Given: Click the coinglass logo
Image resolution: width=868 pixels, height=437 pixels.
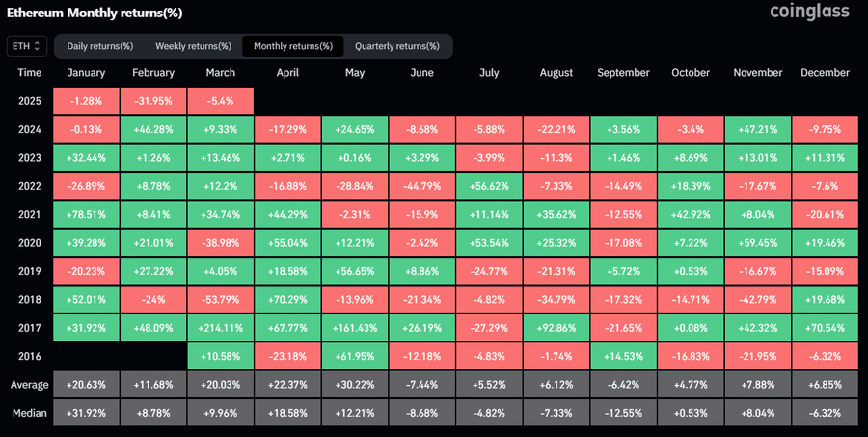Looking at the screenshot, I should [809, 12].
